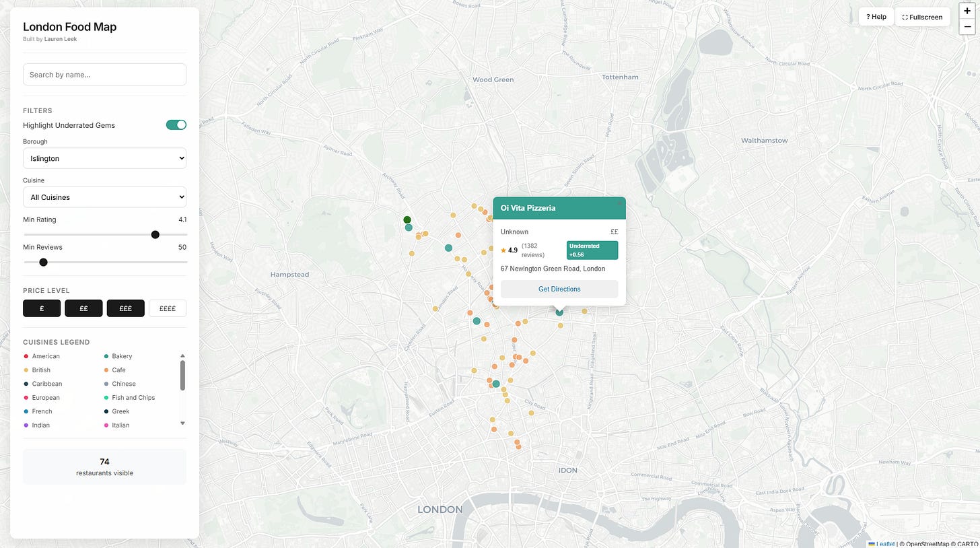
Task: Focus the Search by name field
Action: click(104, 74)
